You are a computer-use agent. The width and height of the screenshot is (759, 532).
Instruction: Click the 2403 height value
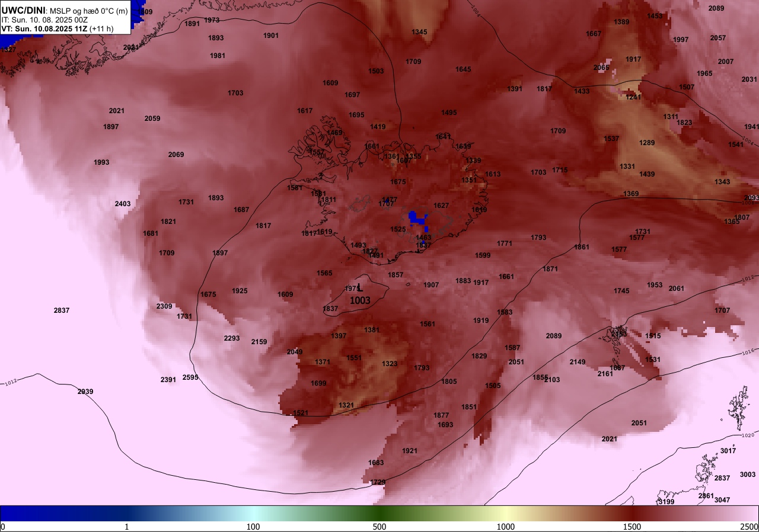coord(123,204)
